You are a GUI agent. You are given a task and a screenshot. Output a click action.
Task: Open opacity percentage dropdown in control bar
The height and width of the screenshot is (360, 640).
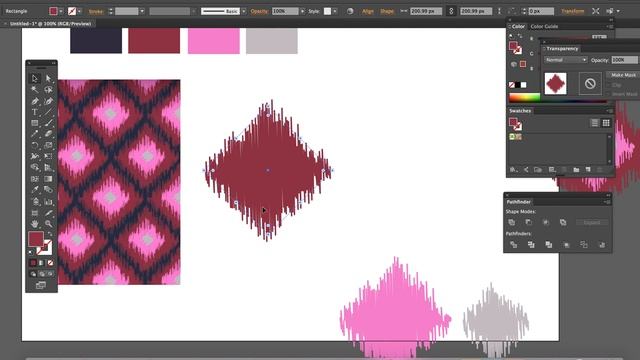pyautogui.click(x=302, y=11)
